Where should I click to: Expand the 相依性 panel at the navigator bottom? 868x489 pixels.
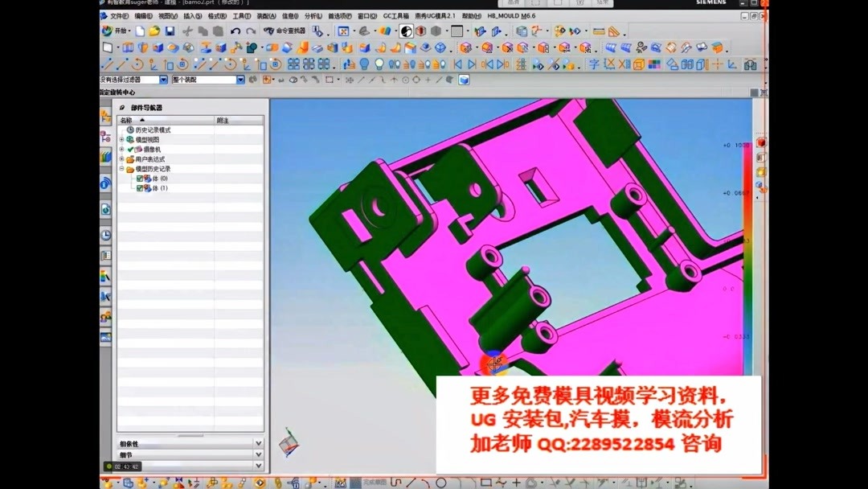coord(258,442)
